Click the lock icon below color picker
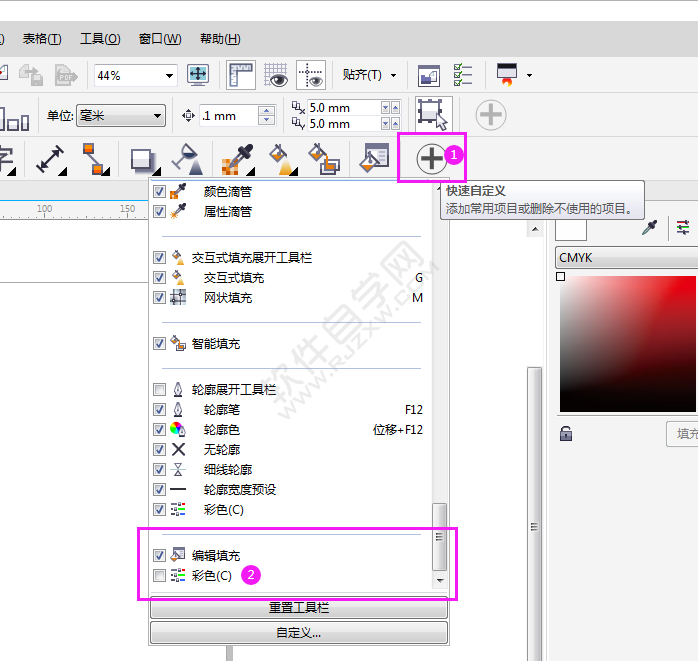Image resolution: width=698 pixels, height=661 pixels. coord(566,433)
